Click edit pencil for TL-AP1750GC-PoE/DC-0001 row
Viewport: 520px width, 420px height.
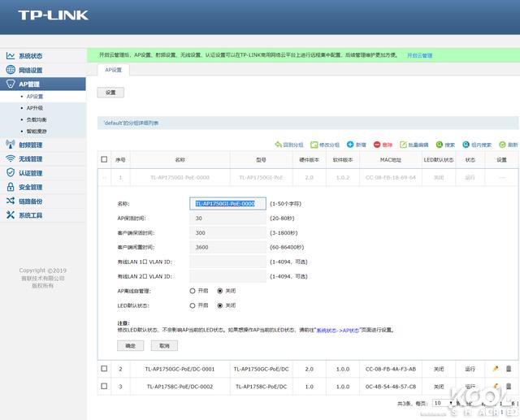point(496,368)
